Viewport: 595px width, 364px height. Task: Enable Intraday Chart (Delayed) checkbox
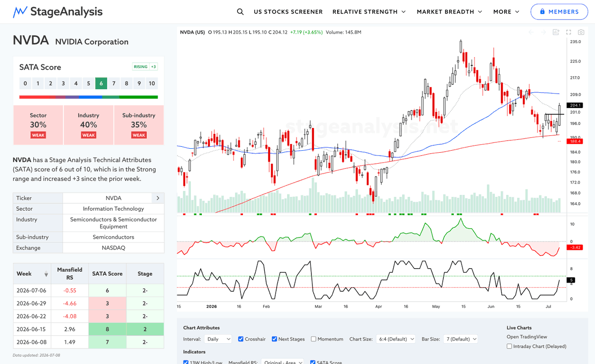510,346
